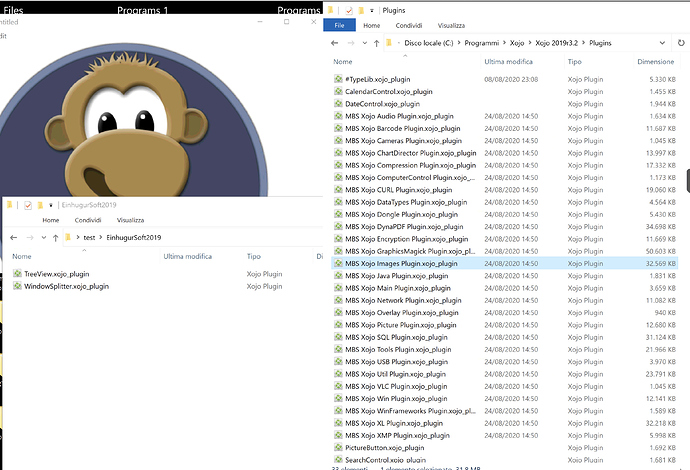Click the MBS Xojo ChartDirector Plugin file icon
Screen dimensions: 690x470
[x=338, y=153]
